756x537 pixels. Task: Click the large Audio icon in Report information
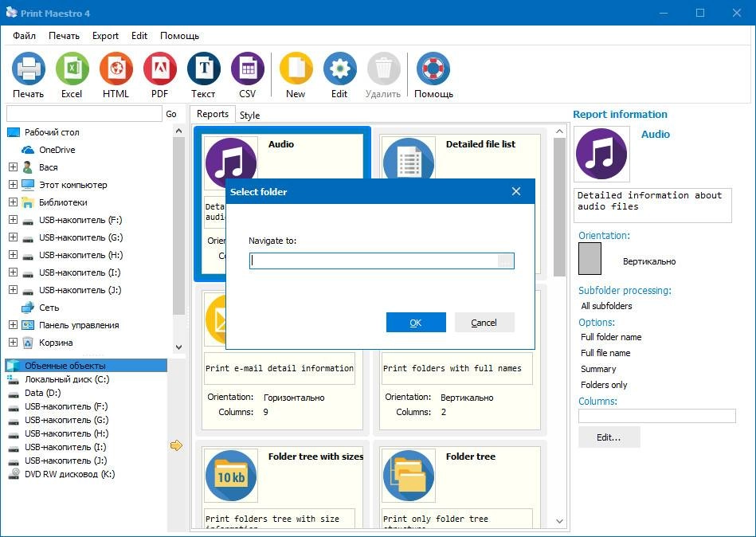point(601,154)
